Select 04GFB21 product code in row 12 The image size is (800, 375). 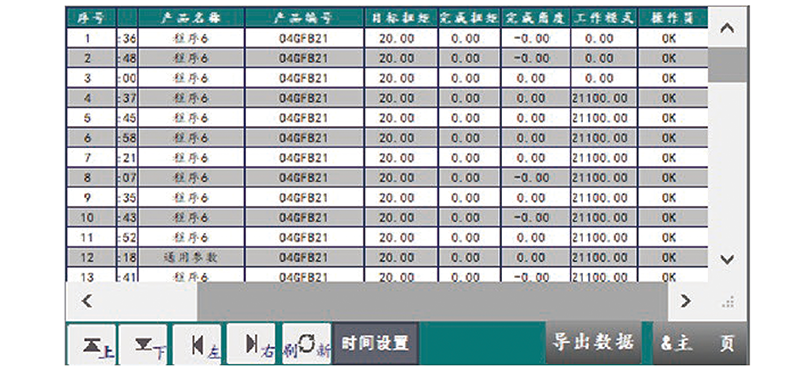(x=304, y=258)
